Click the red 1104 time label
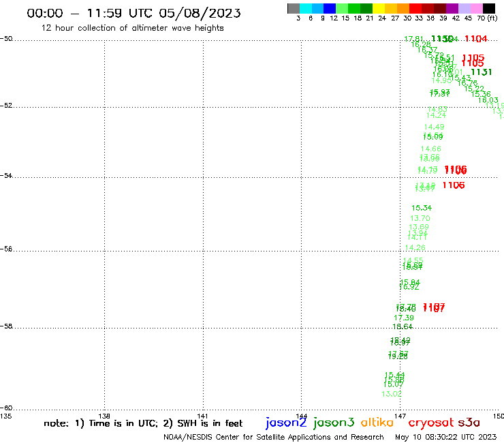The height and width of the screenshot is (443, 504). pos(476,39)
